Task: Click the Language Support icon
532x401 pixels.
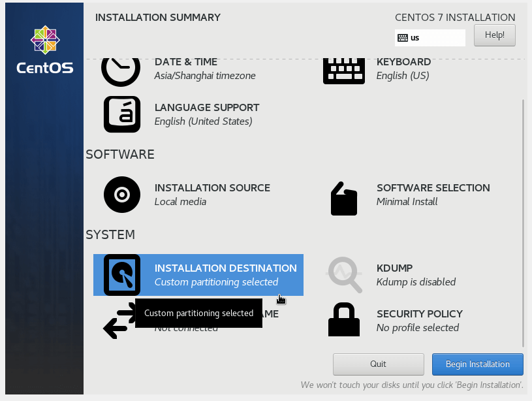Action: [x=122, y=114]
